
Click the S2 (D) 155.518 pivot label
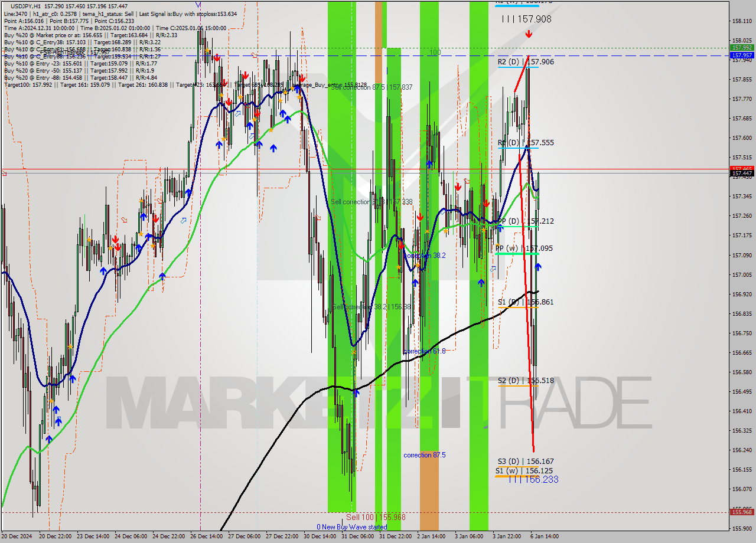(x=526, y=381)
